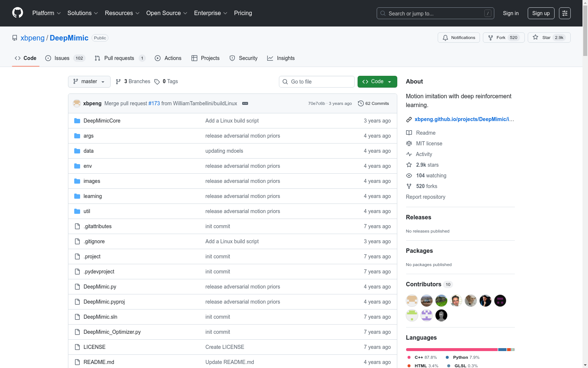Click the Pricing link

[x=243, y=13]
